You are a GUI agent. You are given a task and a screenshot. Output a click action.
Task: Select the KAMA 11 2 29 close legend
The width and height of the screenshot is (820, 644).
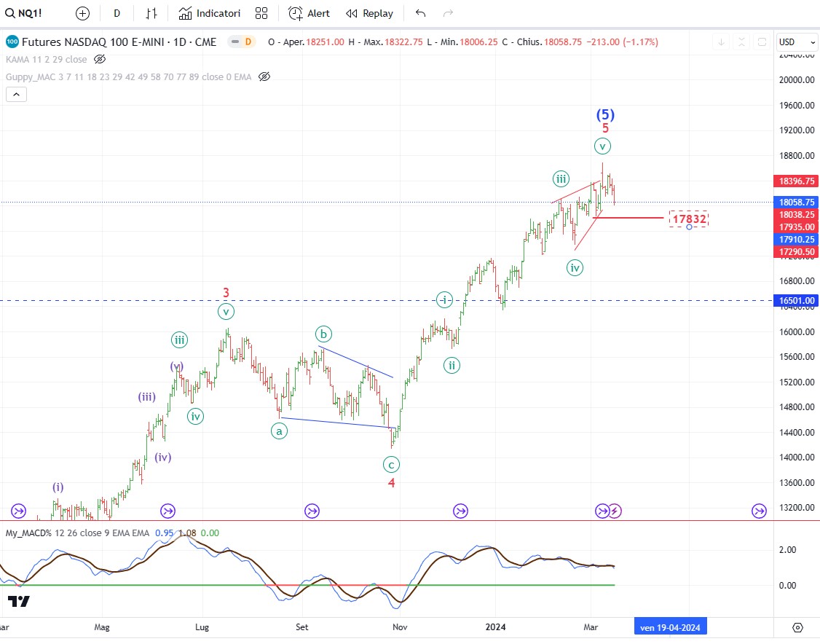click(x=46, y=60)
